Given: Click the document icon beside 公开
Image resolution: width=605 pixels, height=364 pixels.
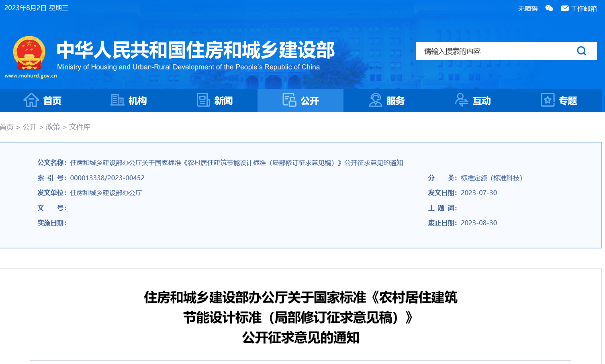Looking at the screenshot, I should (x=289, y=100).
